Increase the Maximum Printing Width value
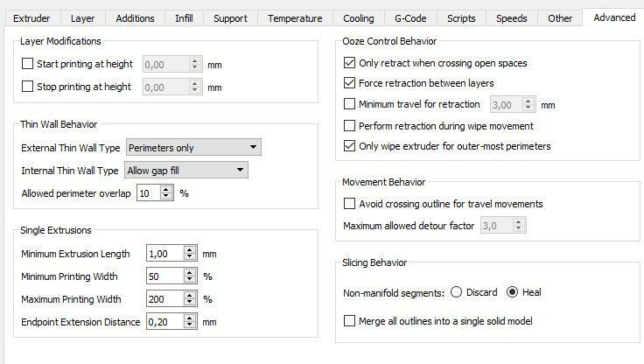 point(189,295)
